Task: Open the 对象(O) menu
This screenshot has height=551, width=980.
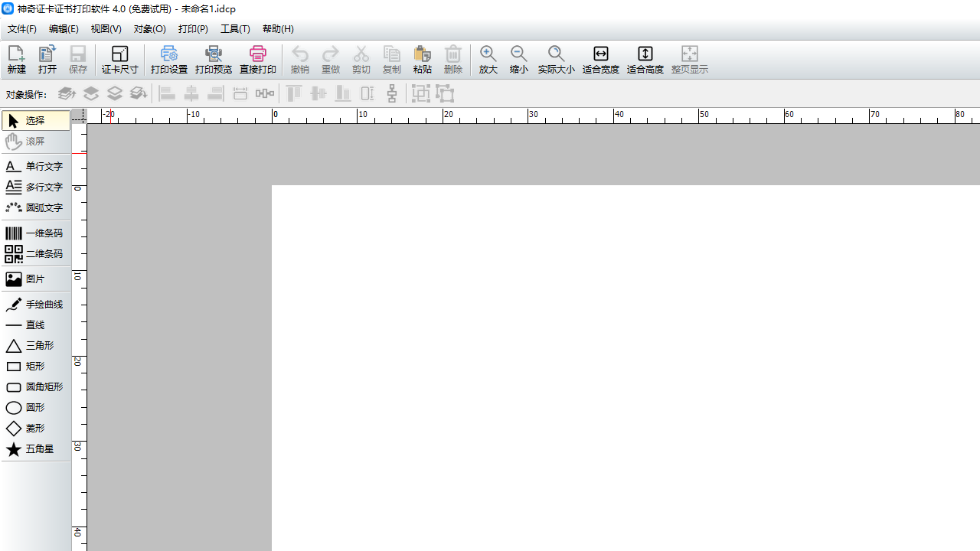Action: [149, 29]
